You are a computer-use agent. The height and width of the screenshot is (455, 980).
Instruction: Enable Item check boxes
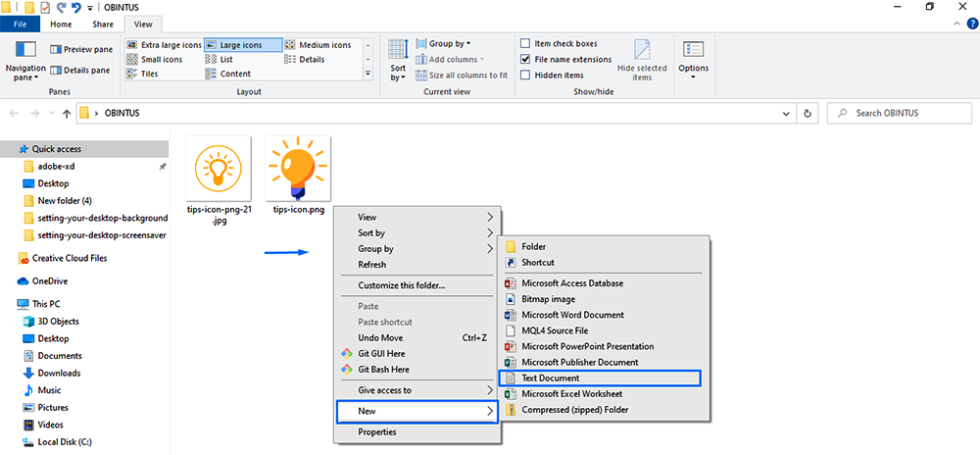pyautogui.click(x=526, y=44)
